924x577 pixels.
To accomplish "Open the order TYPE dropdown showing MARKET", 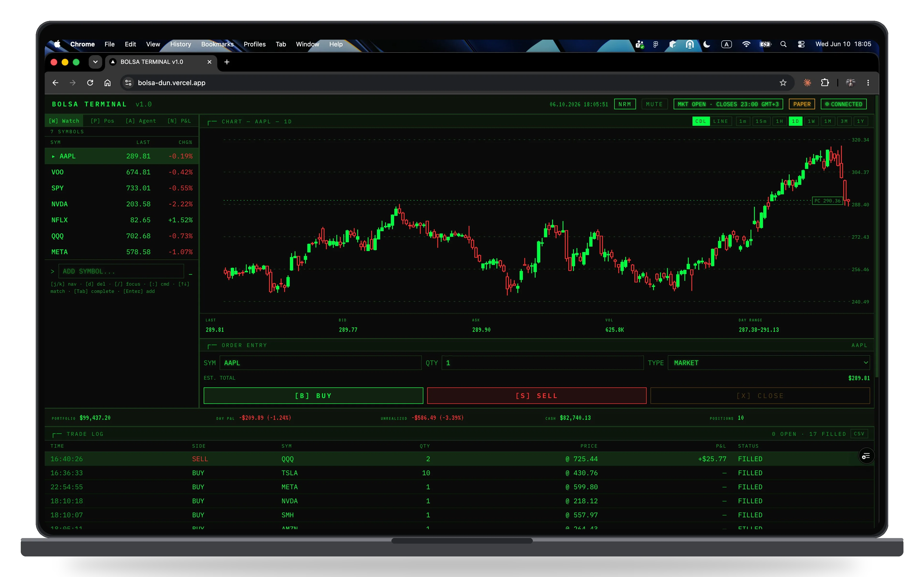I will 768,363.
